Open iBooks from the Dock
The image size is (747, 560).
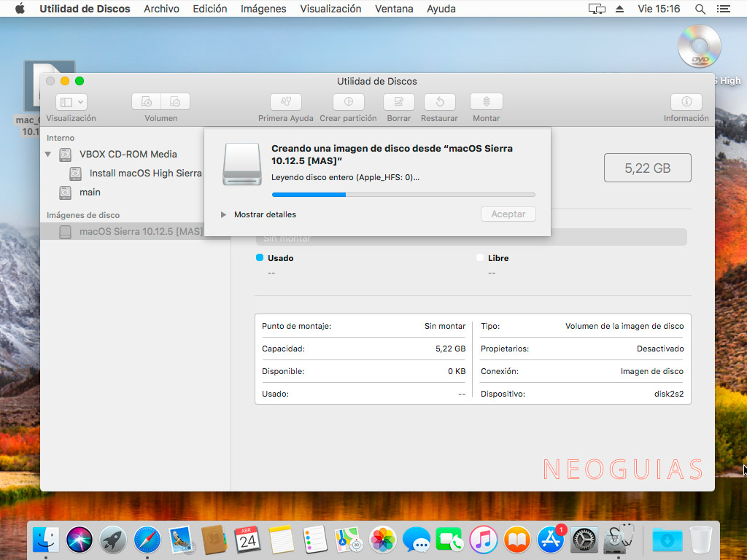point(517,540)
